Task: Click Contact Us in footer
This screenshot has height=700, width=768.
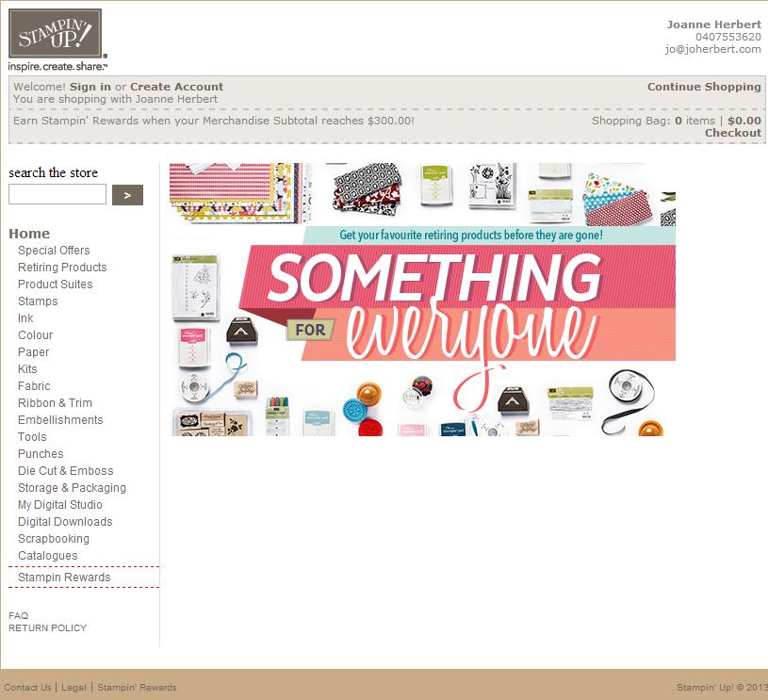Action: pyautogui.click(x=27, y=687)
